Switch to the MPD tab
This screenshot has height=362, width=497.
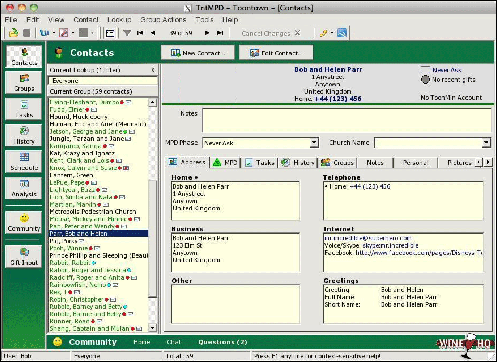coord(225,162)
